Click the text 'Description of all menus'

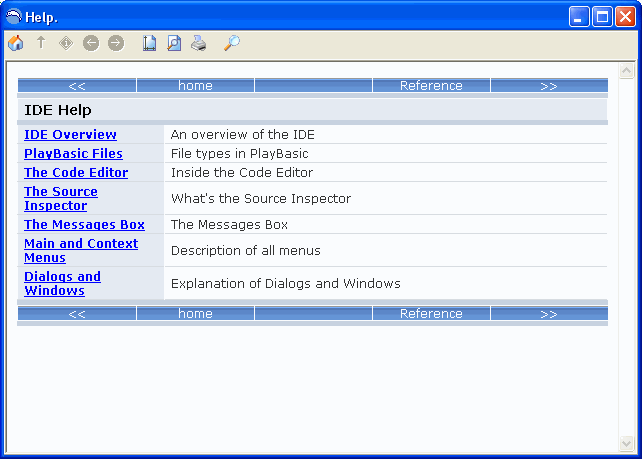246,251
